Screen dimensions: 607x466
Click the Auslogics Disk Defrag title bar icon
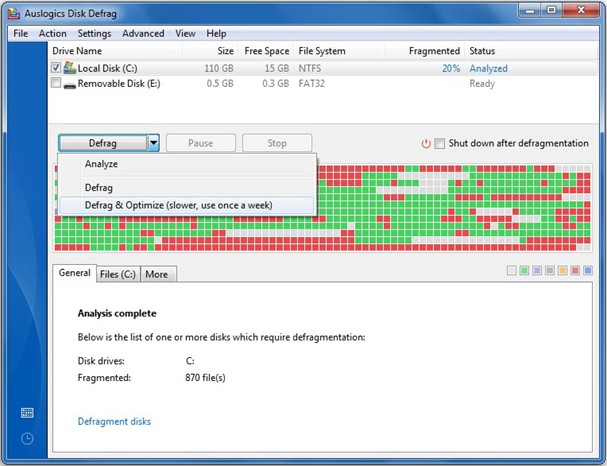14,13
